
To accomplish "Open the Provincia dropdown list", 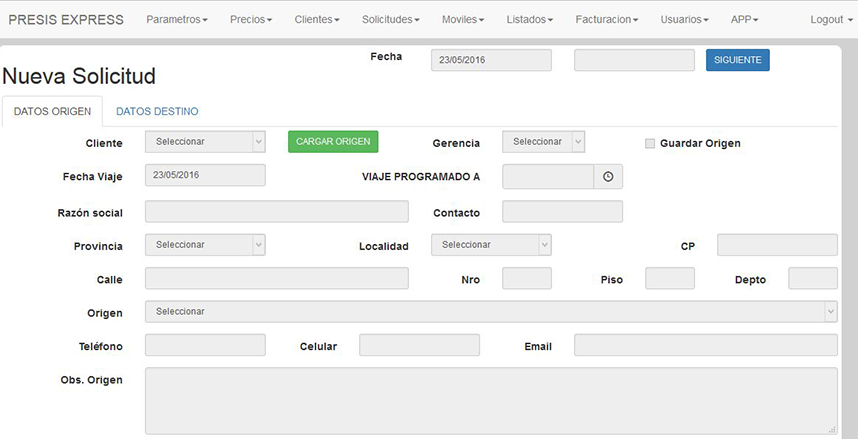I will (x=205, y=245).
